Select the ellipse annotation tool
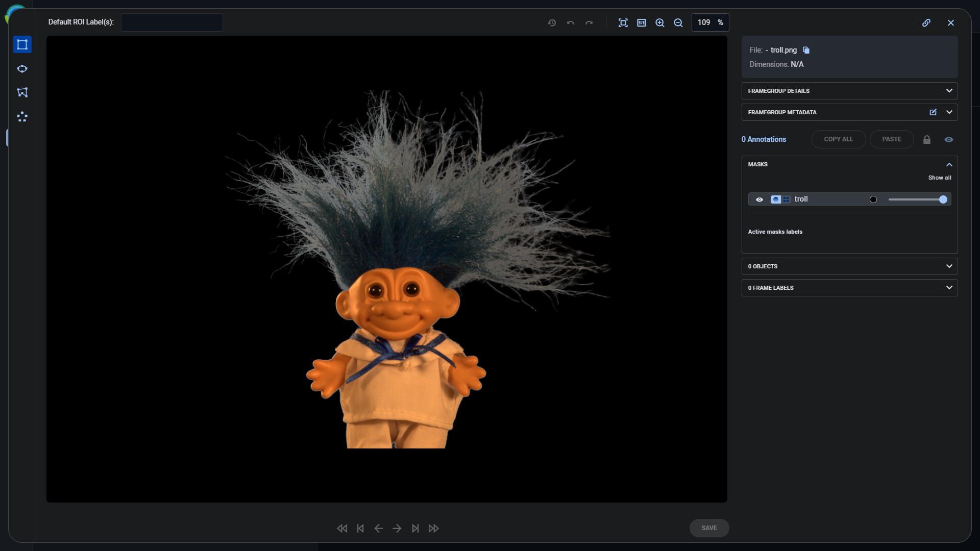 coord(22,69)
